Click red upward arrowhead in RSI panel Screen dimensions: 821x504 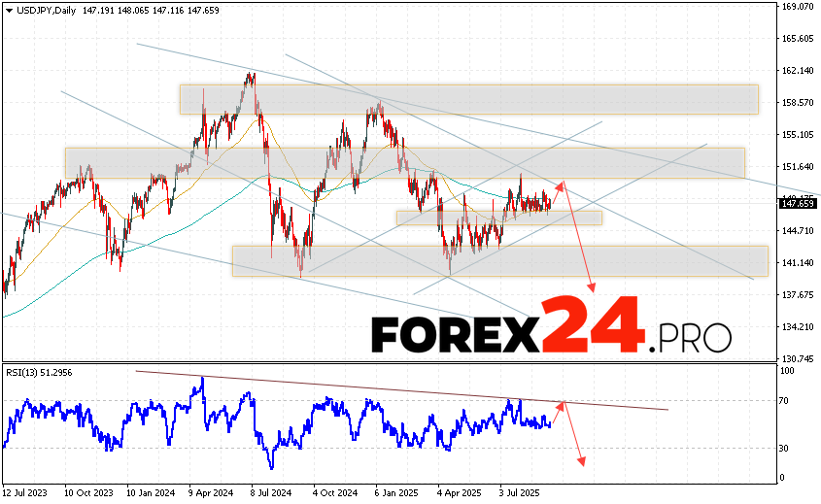[561, 402]
